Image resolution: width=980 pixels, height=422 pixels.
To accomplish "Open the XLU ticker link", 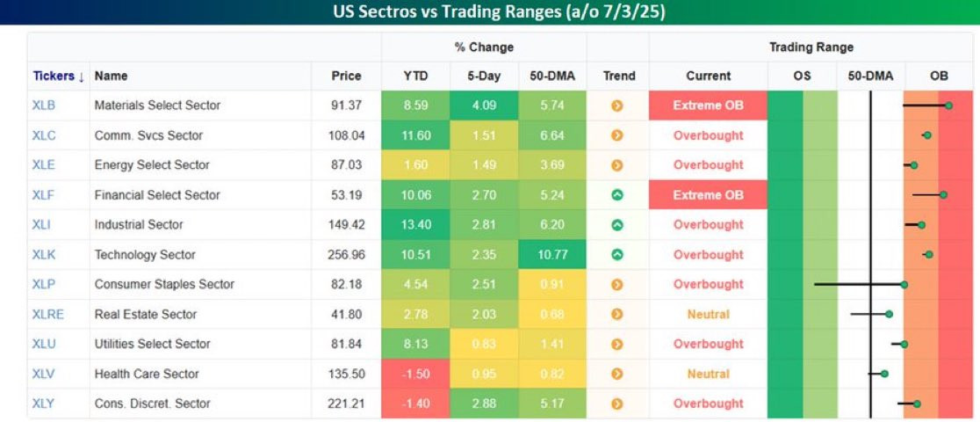I will pyautogui.click(x=42, y=345).
